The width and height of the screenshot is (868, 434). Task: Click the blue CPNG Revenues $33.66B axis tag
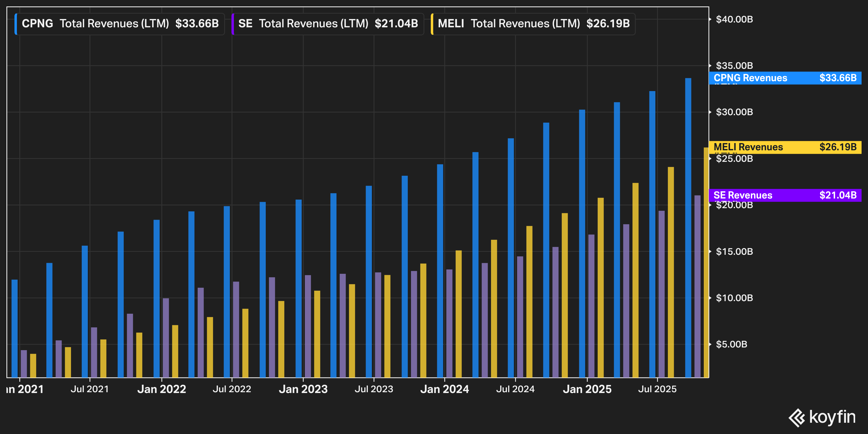pyautogui.click(x=785, y=78)
